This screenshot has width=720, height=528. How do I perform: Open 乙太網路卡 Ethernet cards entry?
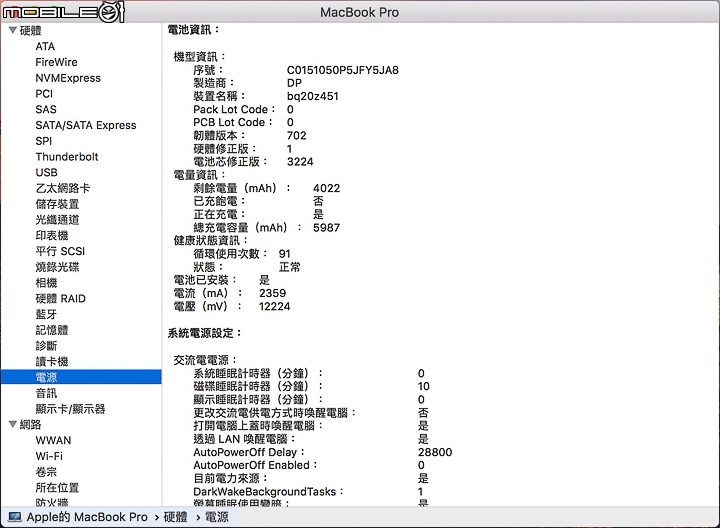63,188
